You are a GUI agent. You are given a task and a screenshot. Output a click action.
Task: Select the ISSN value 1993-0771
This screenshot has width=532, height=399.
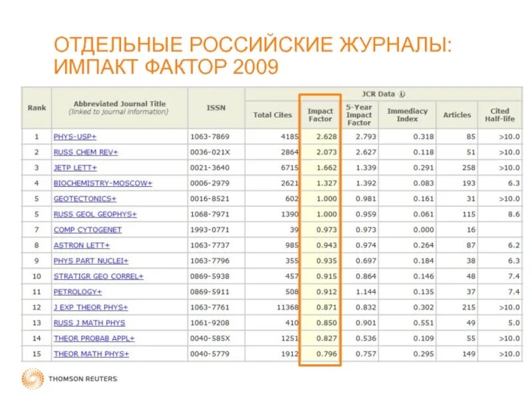[x=209, y=230]
